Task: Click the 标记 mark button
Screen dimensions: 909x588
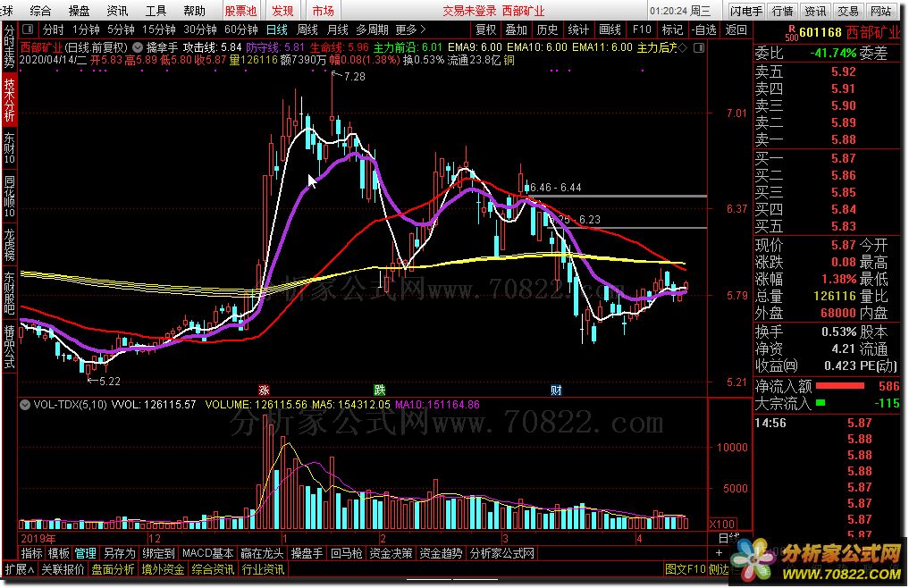Action: point(672,29)
